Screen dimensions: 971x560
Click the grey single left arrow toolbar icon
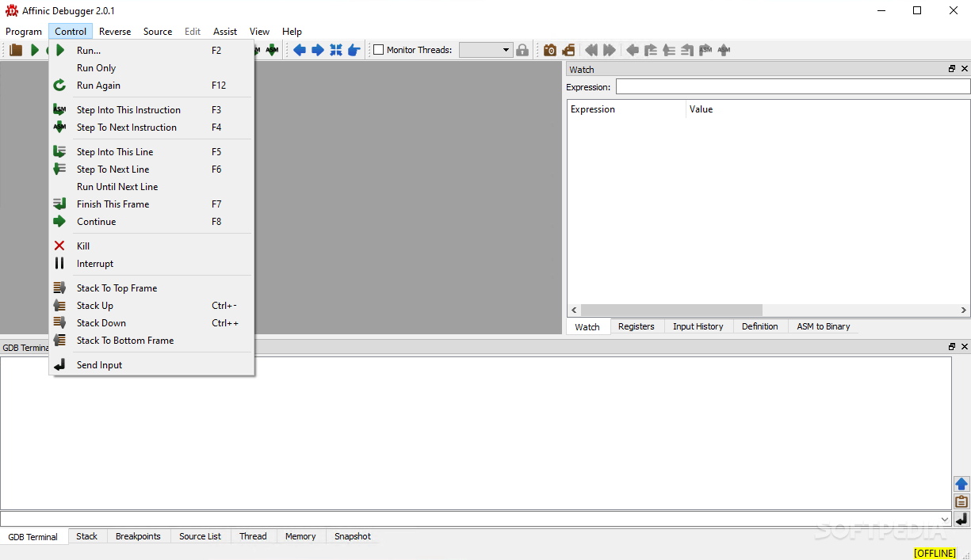click(x=633, y=50)
